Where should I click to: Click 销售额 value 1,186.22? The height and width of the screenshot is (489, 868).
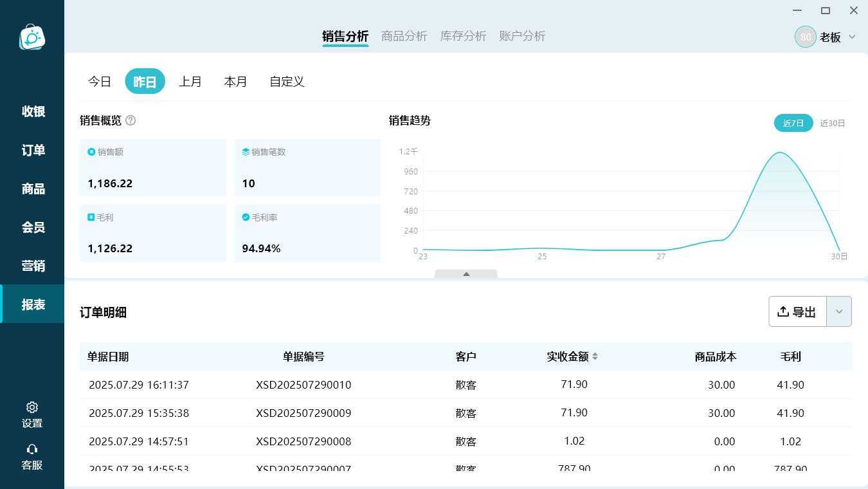110,183
